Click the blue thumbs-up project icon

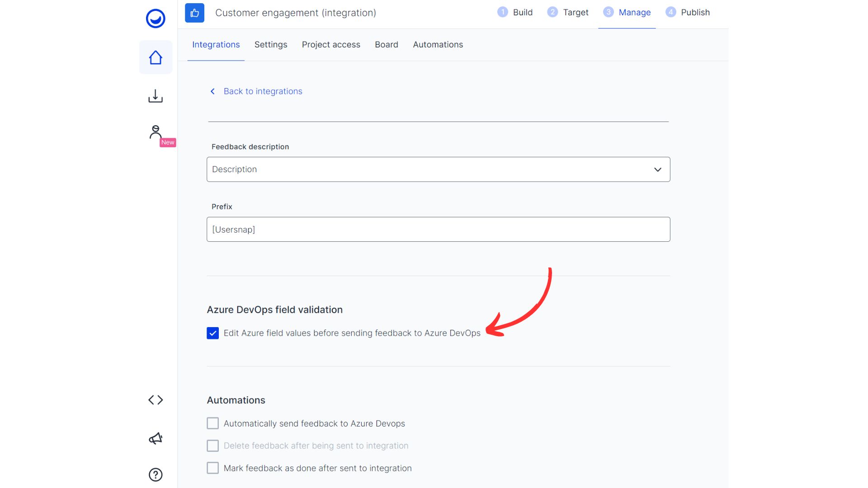pyautogui.click(x=194, y=13)
